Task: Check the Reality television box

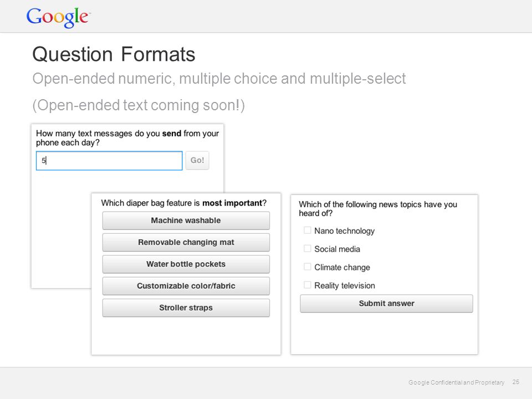Action: point(308,285)
